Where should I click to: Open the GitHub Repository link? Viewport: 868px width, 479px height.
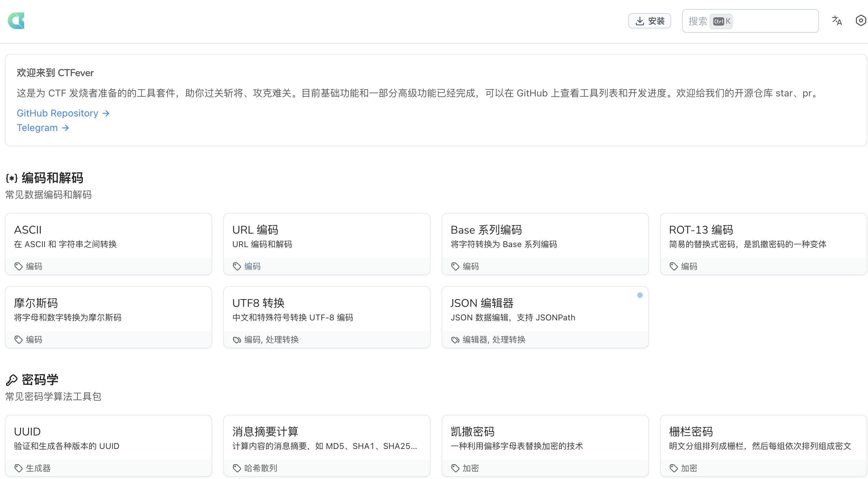point(63,113)
